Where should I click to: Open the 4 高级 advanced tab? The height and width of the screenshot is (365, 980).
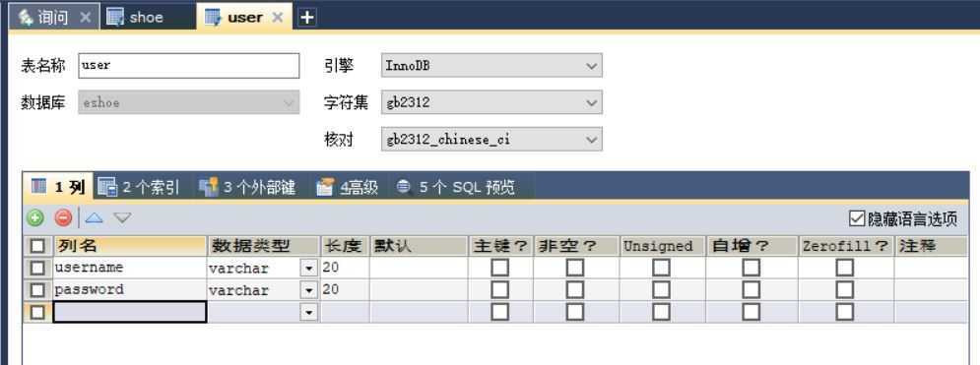348,187
